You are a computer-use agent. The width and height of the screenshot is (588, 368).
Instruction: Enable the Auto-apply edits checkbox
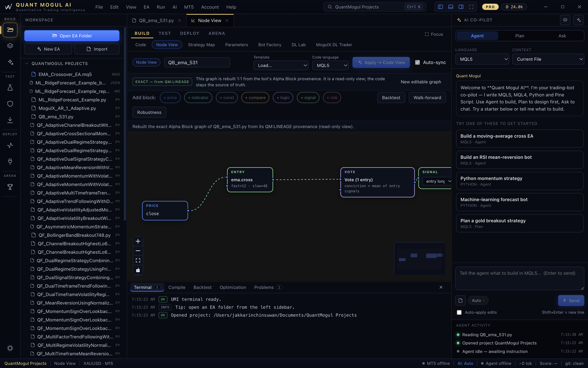[x=459, y=312]
